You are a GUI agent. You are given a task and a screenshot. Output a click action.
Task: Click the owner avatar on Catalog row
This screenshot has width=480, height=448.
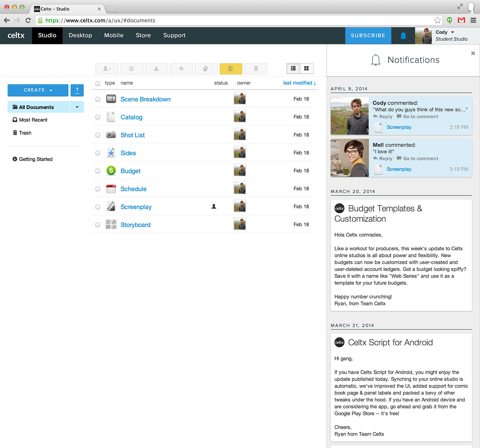click(240, 116)
